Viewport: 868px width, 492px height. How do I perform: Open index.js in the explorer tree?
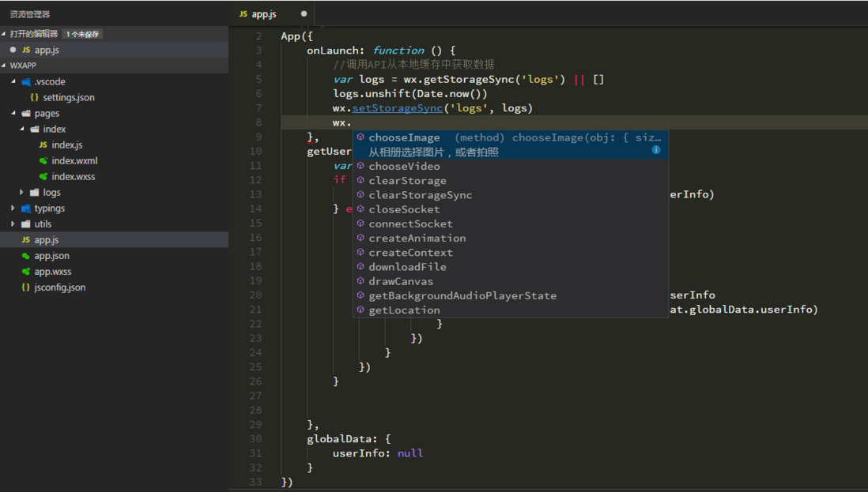(x=67, y=145)
